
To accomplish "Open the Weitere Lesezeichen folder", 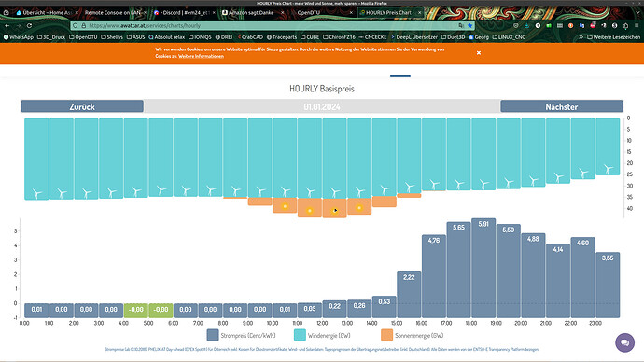I will click(x=613, y=37).
